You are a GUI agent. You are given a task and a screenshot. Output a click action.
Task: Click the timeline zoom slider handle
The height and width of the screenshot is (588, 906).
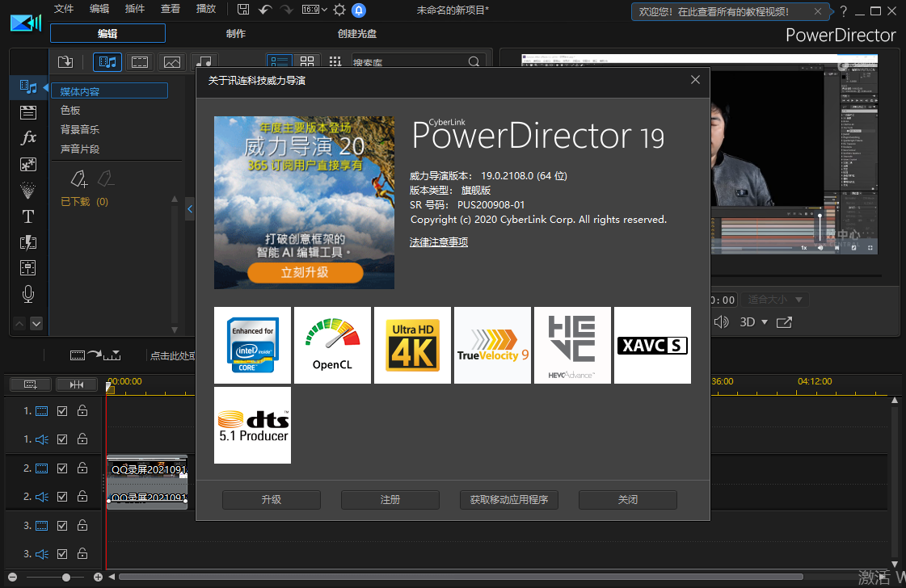pos(66,577)
